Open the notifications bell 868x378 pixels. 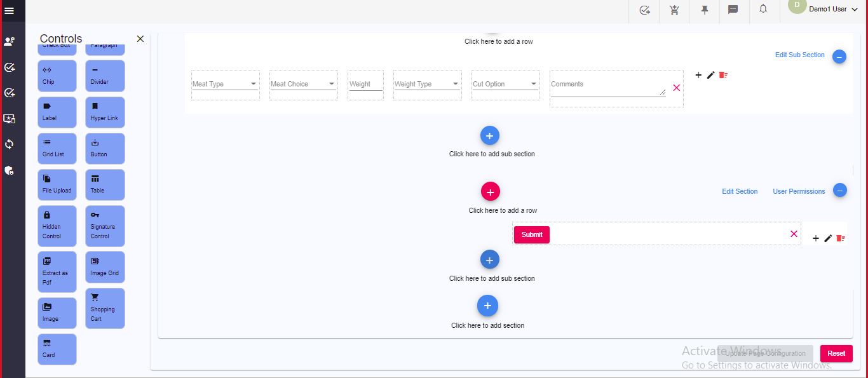point(763,9)
